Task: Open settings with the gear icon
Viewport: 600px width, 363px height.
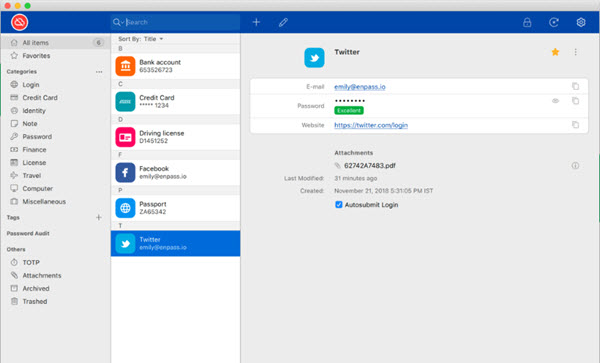Action: pyautogui.click(x=581, y=22)
